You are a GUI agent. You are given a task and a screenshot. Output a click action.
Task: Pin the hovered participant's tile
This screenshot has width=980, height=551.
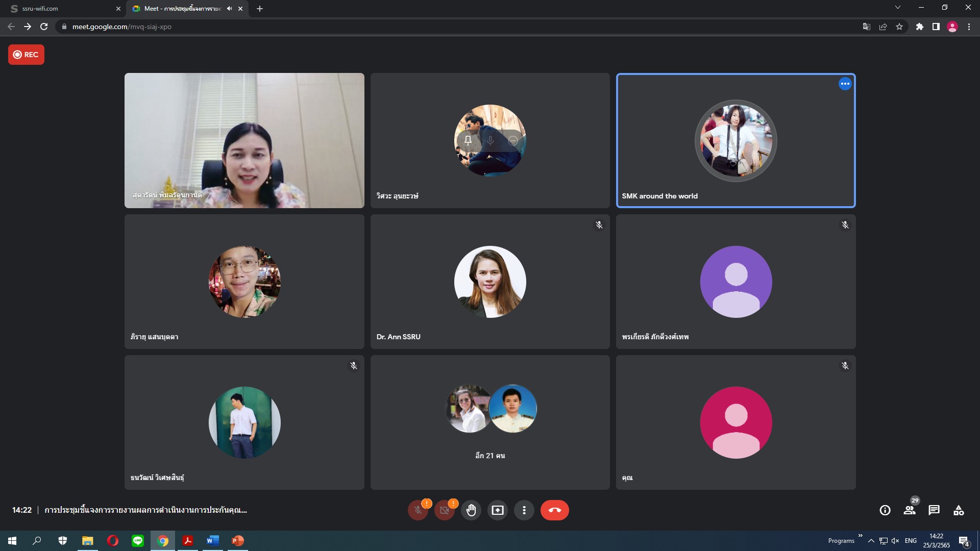[468, 140]
